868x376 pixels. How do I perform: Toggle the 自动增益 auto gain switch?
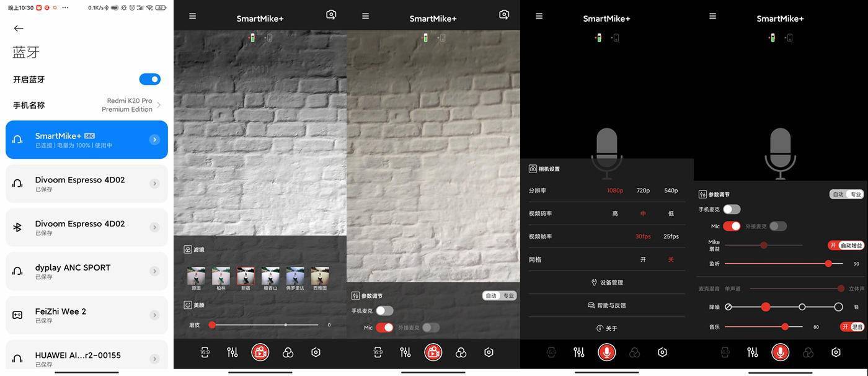tap(846, 246)
